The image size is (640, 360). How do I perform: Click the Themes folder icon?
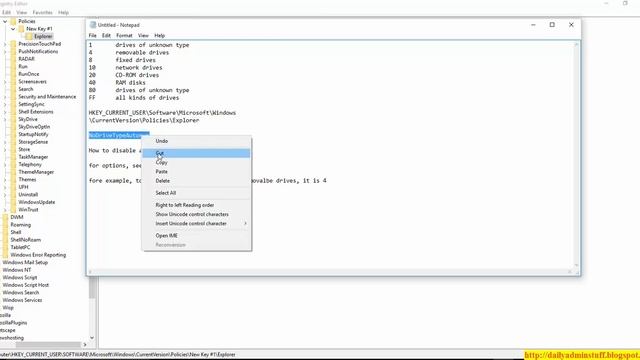tap(13, 180)
